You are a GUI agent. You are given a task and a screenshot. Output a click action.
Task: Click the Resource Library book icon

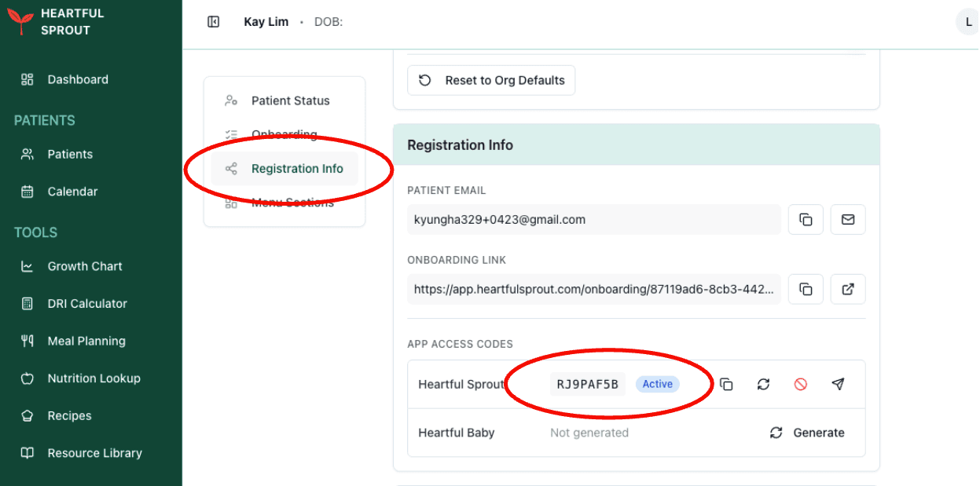coord(28,453)
